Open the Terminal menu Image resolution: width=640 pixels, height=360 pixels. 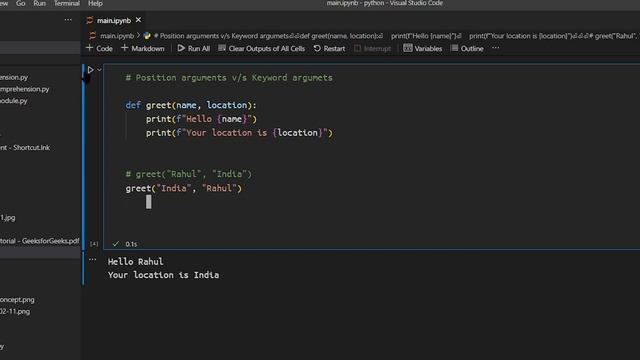click(x=67, y=3)
